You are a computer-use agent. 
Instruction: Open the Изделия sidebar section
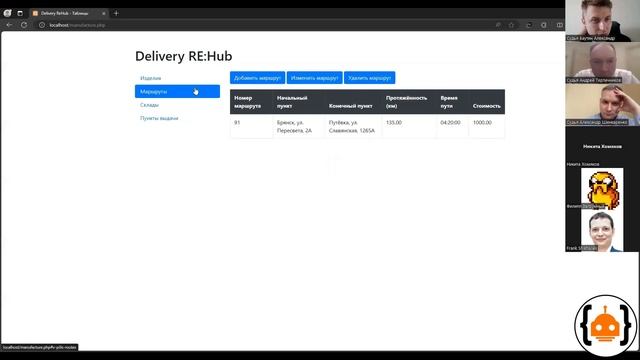[x=151, y=78]
